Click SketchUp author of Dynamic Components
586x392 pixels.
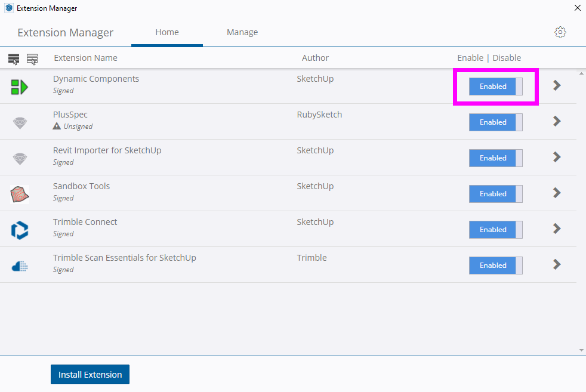tap(315, 79)
